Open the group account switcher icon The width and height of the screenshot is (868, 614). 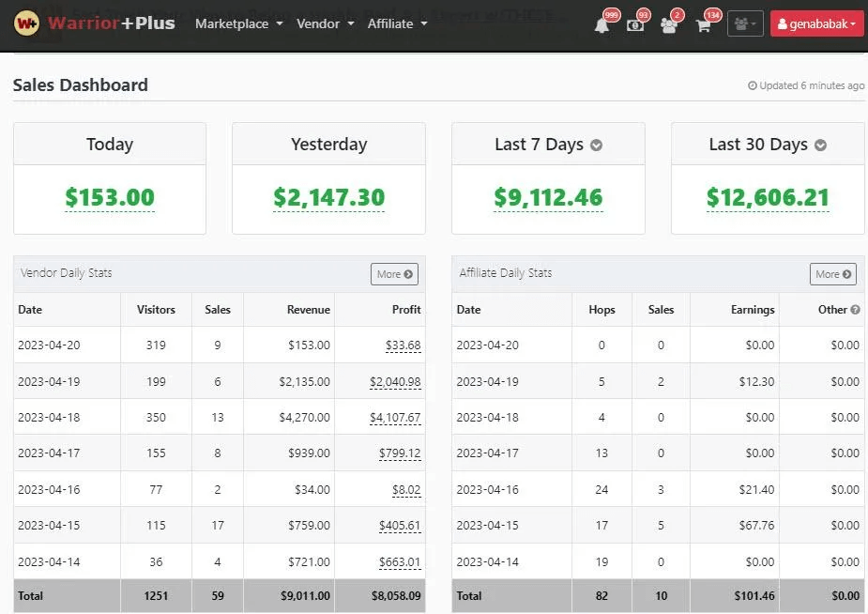pos(744,23)
